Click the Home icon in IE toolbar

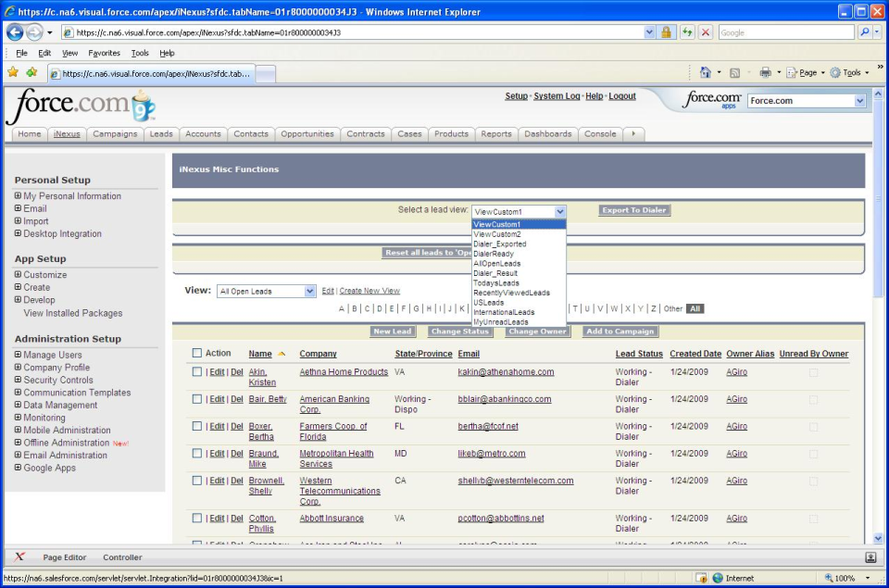[706, 72]
